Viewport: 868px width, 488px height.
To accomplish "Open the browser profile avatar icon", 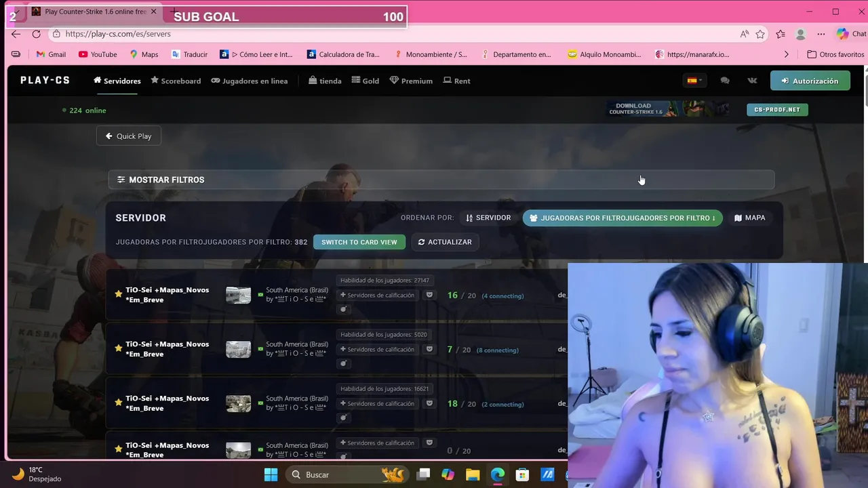I will point(801,34).
